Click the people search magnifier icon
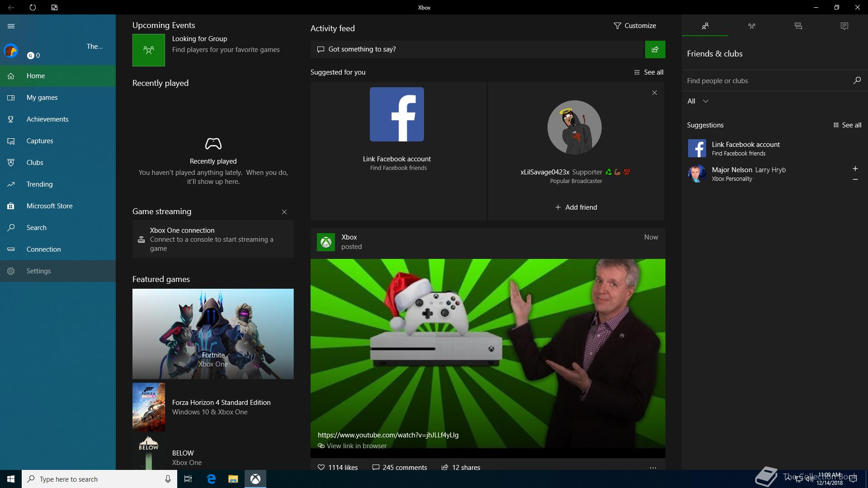Screen dimensions: 868x488 tap(857, 80)
